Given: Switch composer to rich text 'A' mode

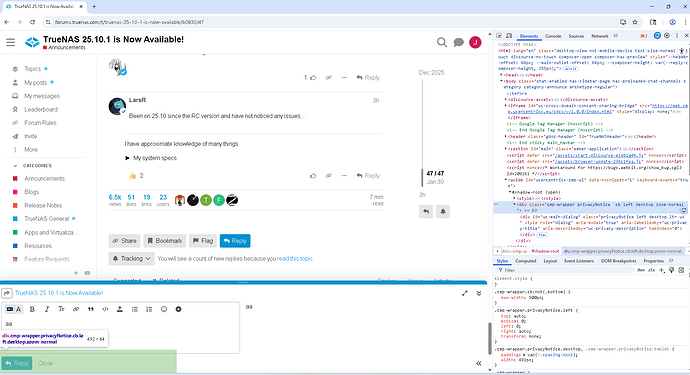Looking at the screenshot, I should (18, 309).
